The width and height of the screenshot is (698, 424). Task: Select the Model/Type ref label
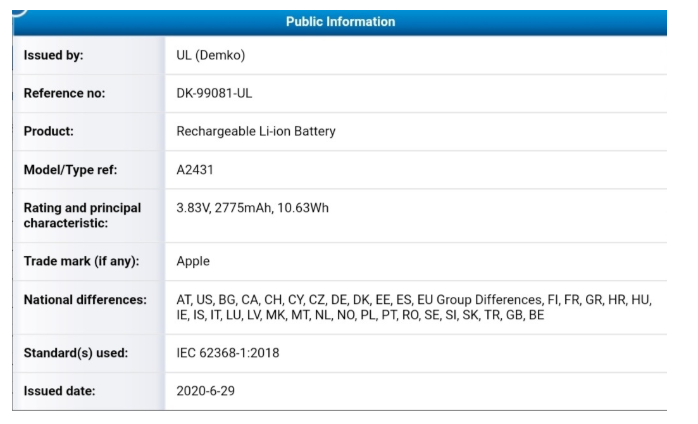tap(70, 170)
